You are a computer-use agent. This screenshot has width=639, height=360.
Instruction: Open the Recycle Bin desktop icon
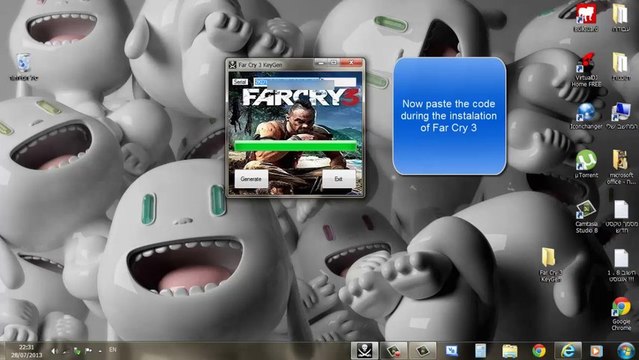point(24,66)
